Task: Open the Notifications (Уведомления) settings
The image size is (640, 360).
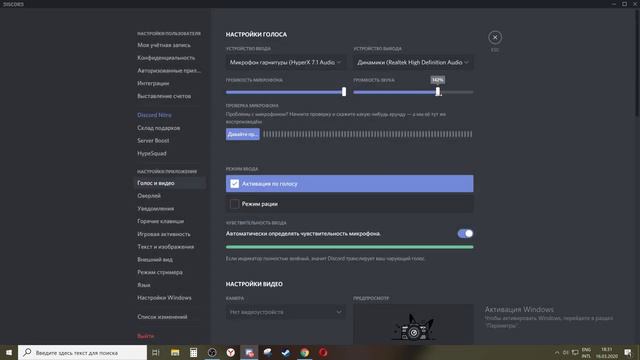Action: (x=156, y=209)
